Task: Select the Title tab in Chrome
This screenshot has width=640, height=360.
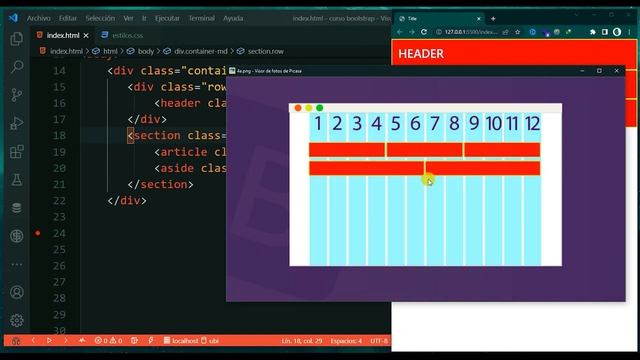Action: [x=439, y=18]
